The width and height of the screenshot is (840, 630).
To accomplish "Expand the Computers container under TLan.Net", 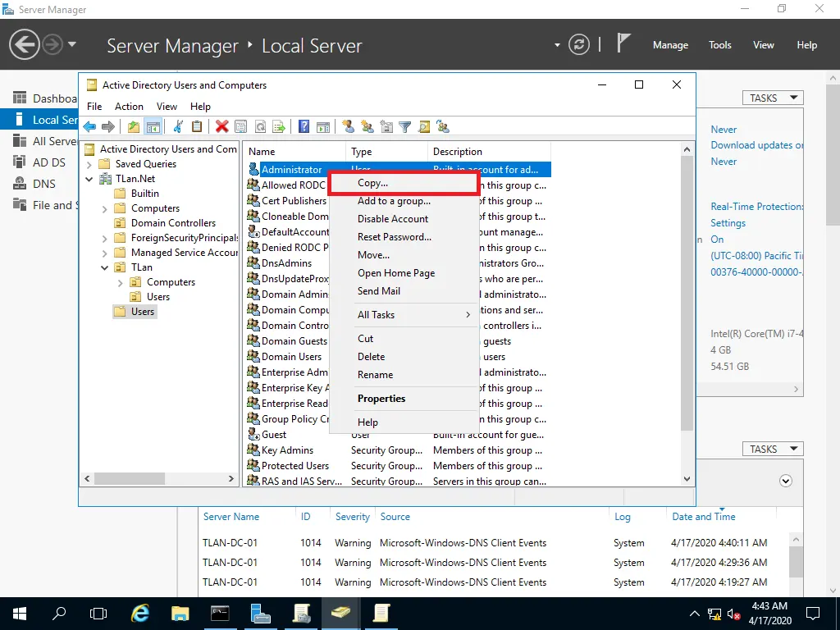I will (x=105, y=209).
